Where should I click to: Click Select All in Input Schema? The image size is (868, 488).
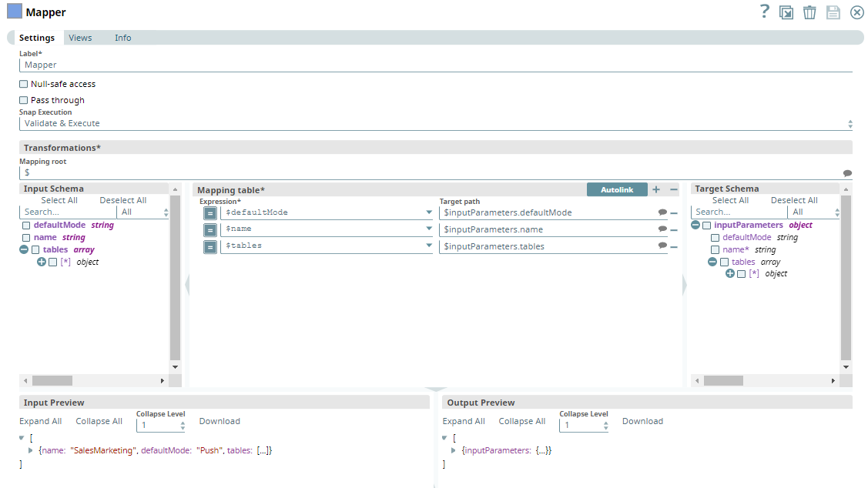59,200
